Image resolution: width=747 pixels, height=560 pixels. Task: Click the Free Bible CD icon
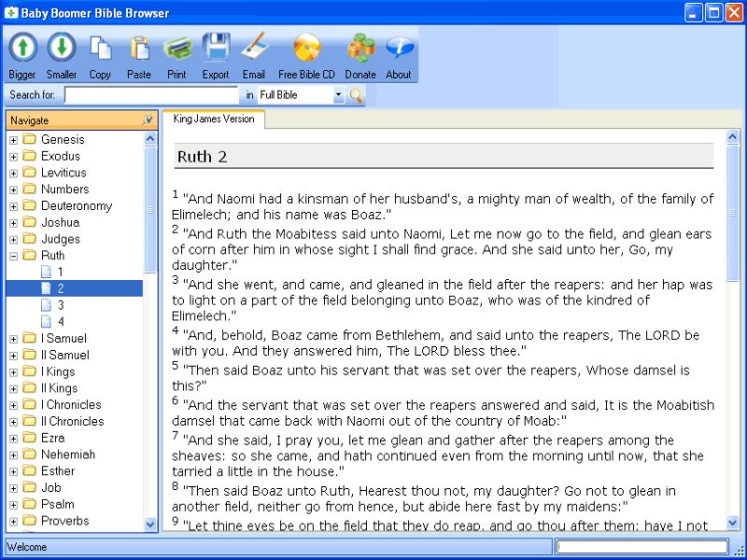click(x=307, y=48)
